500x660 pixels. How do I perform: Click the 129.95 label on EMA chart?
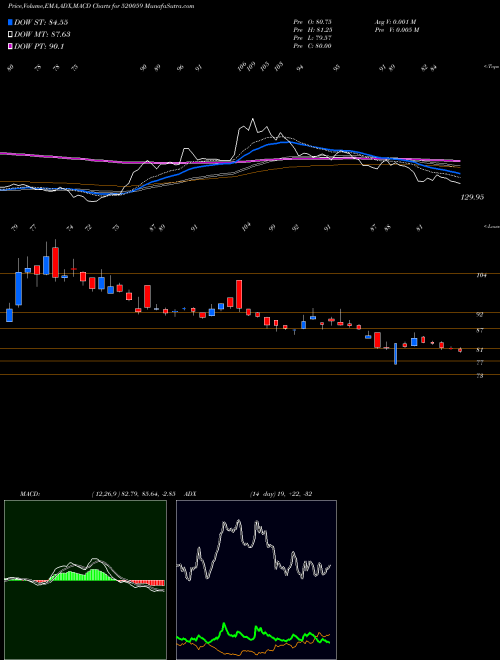472,197
